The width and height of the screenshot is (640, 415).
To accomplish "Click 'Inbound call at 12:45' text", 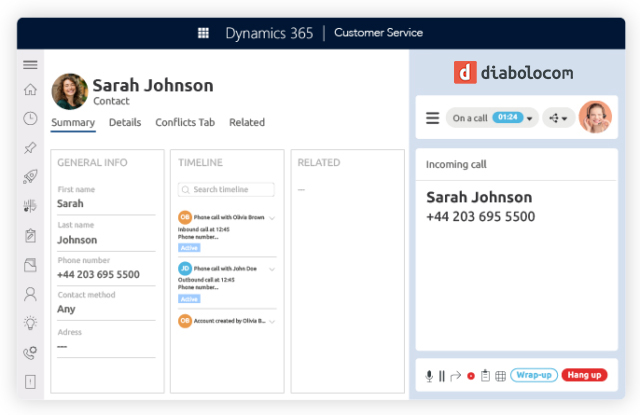I will [204, 229].
